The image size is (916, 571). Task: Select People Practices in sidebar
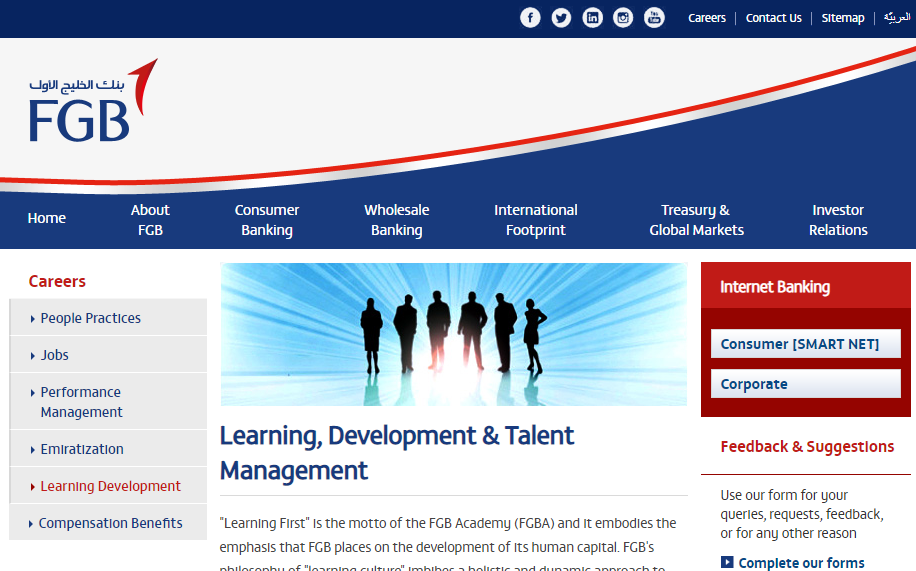pos(109,318)
